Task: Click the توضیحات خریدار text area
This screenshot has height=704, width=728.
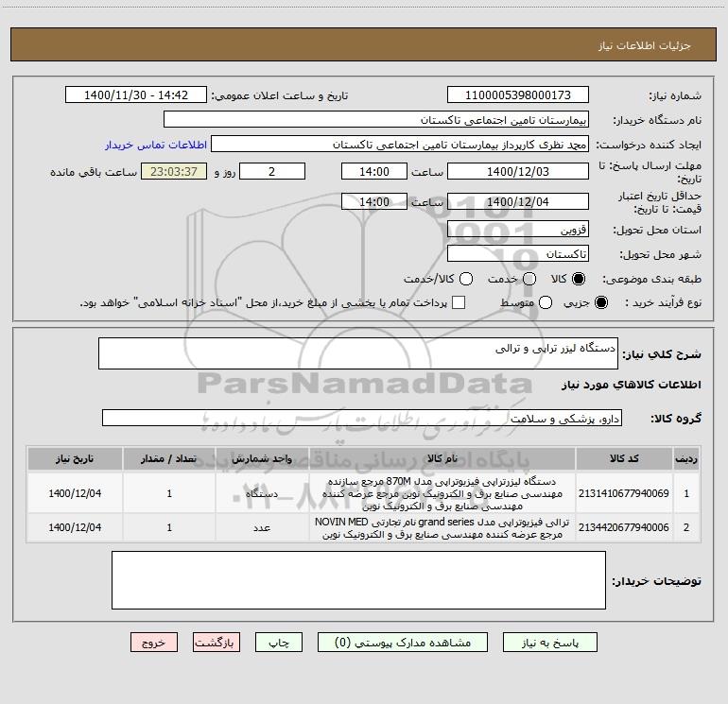Action: click(358, 580)
